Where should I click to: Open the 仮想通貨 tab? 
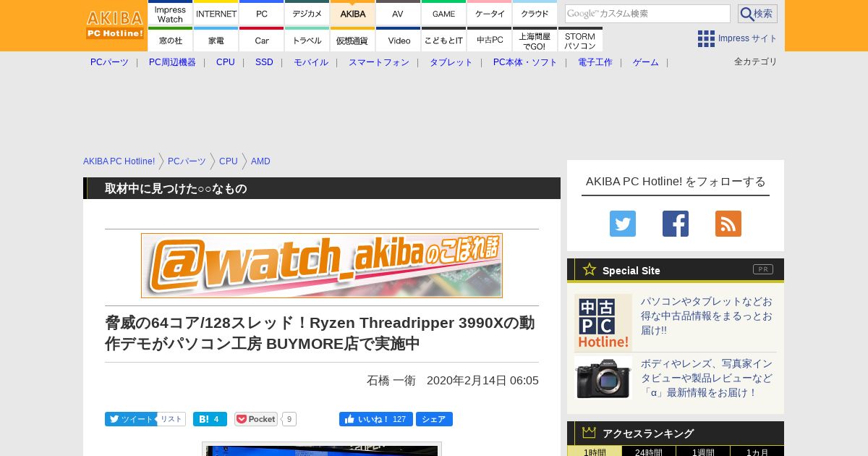point(353,39)
